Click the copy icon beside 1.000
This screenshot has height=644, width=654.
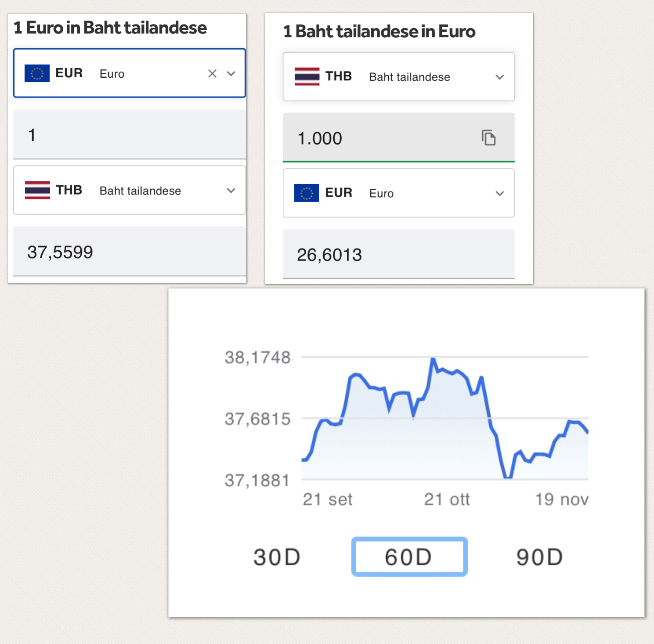tap(488, 138)
